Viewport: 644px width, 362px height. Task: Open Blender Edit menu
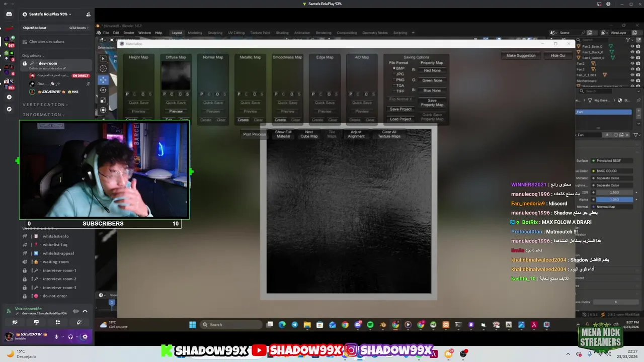(116, 33)
